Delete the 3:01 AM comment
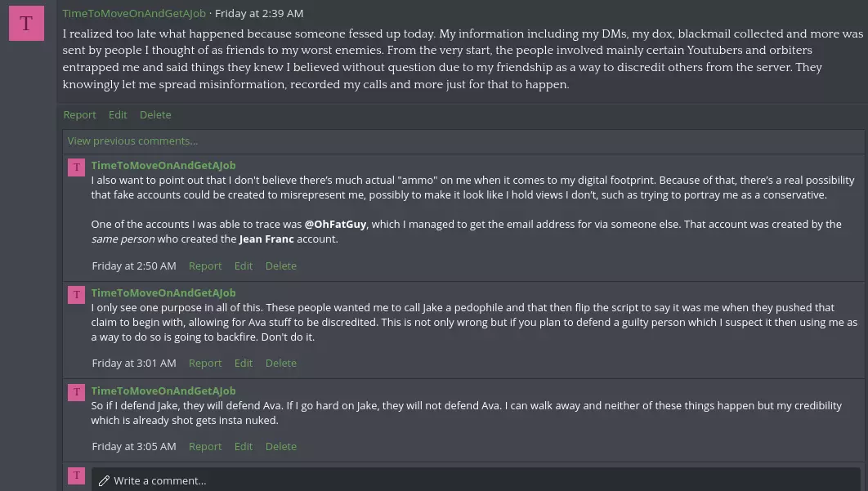 (280, 363)
